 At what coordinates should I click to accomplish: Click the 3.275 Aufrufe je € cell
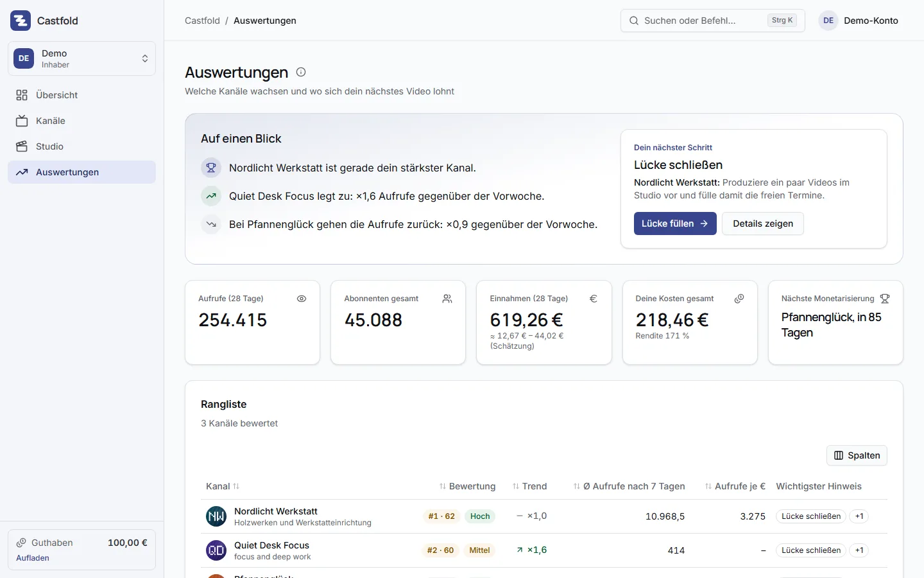[x=753, y=516]
